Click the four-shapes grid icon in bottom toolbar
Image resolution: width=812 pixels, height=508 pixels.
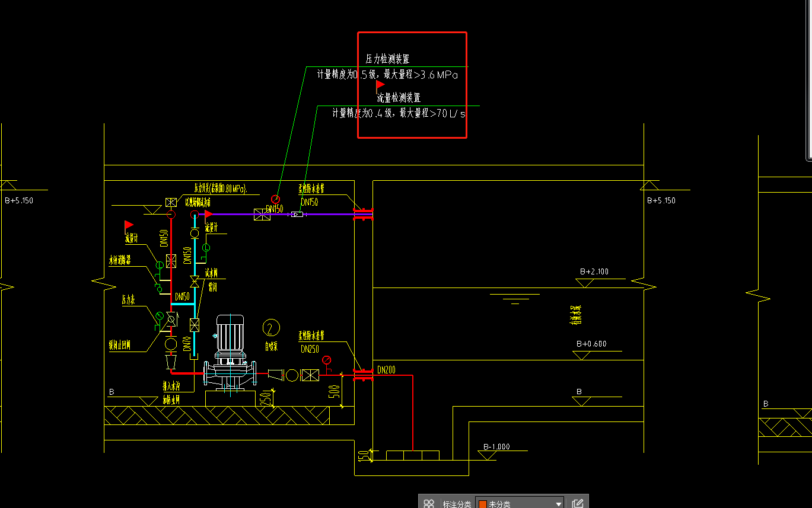[x=429, y=504]
